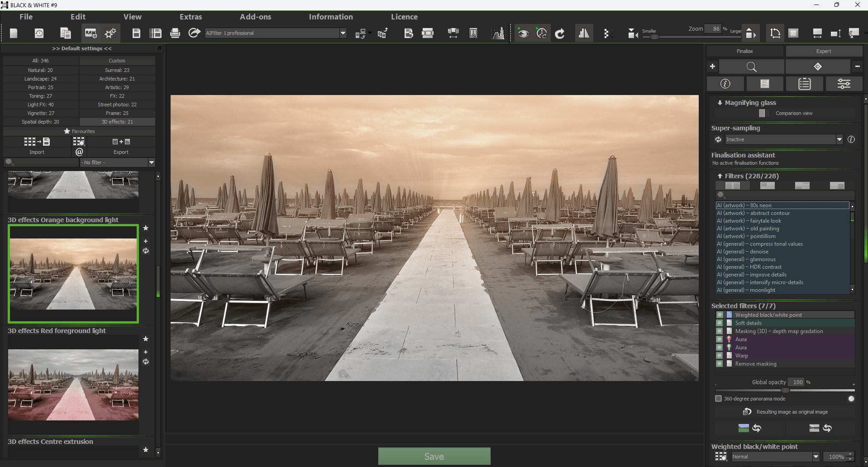Viewport: 868px width, 467px height.
Task: Click the double-gears settings icon
Action: click(x=110, y=33)
